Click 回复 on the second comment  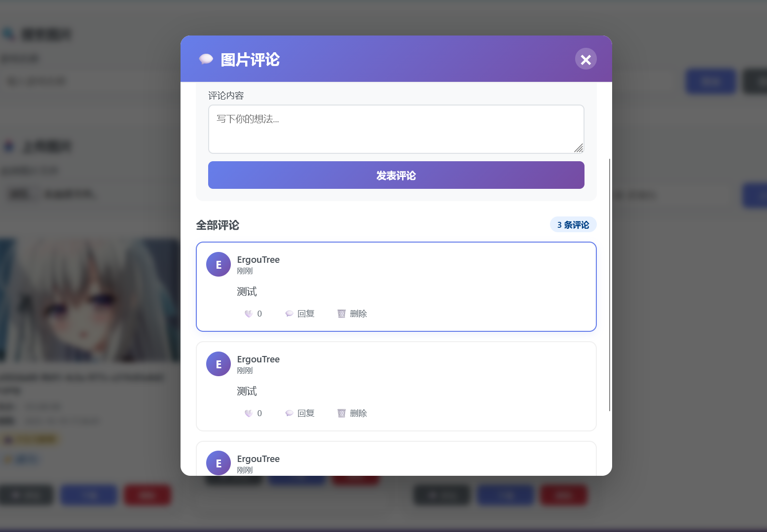click(x=300, y=413)
